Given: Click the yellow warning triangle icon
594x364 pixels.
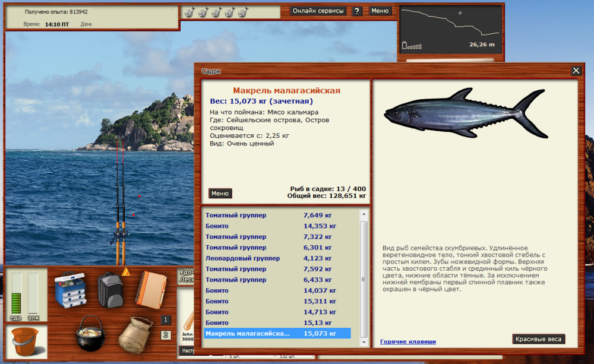Looking at the screenshot, I should pyautogui.click(x=125, y=272).
